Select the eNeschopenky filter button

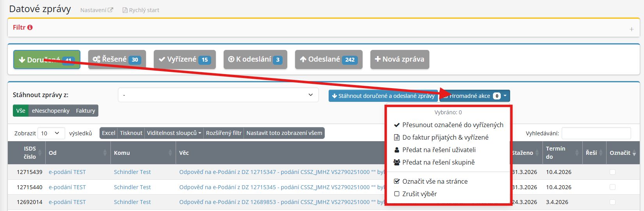(x=51, y=111)
